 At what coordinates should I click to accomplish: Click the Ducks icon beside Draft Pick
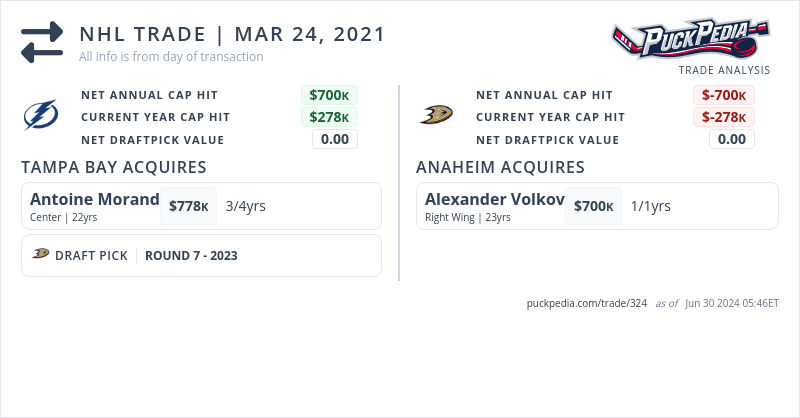[41, 254]
